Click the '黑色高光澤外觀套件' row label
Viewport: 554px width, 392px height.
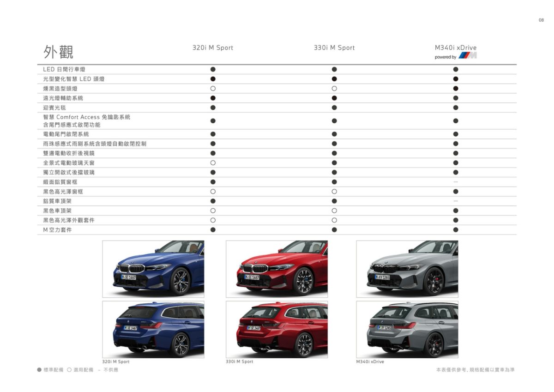69,220
